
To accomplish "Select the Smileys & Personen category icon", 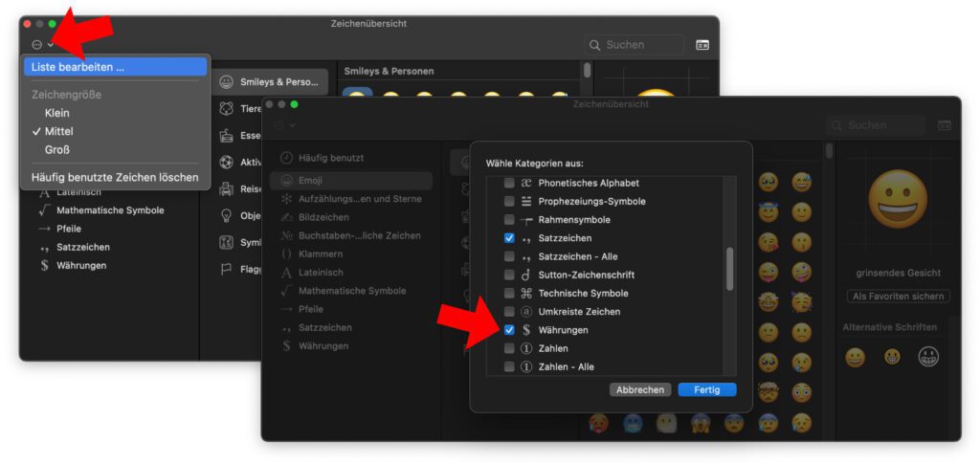I will (226, 81).
